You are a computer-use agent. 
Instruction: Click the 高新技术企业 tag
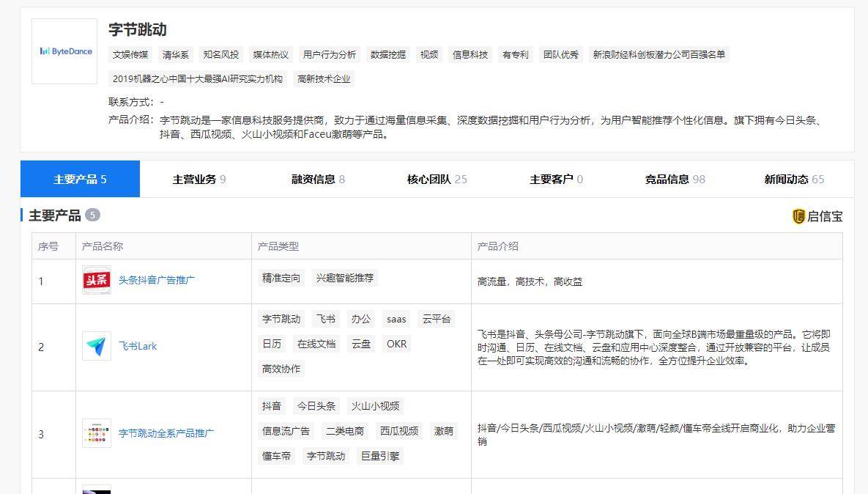tap(324, 78)
